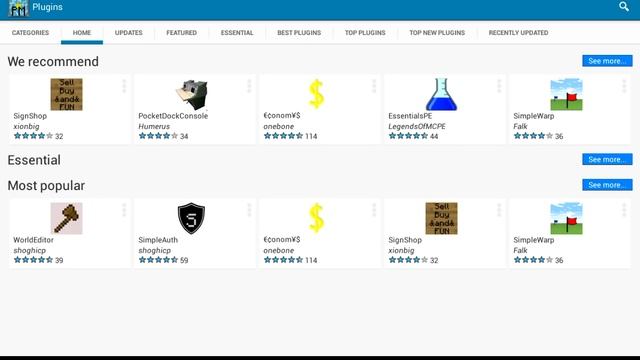The height and width of the screenshot is (360, 640).
Task: Select WorldEditor plugin name text
Action: click(x=33, y=240)
